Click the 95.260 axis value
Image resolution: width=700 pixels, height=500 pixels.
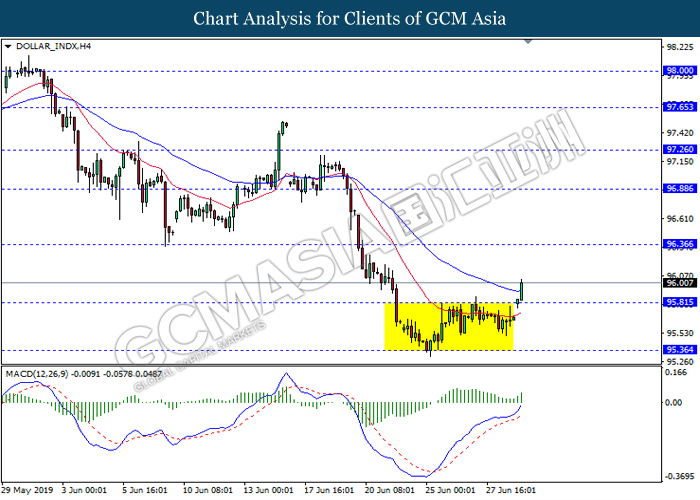pyautogui.click(x=680, y=362)
